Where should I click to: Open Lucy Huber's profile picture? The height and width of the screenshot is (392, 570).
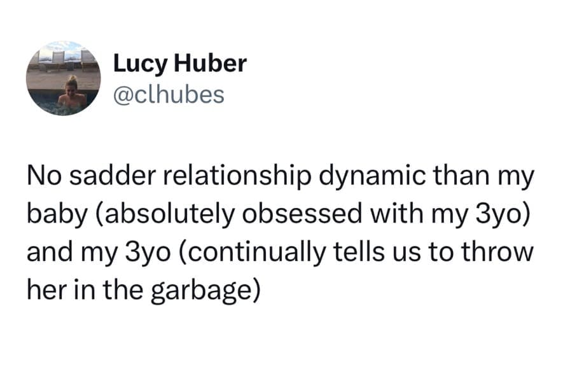click(x=63, y=78)
